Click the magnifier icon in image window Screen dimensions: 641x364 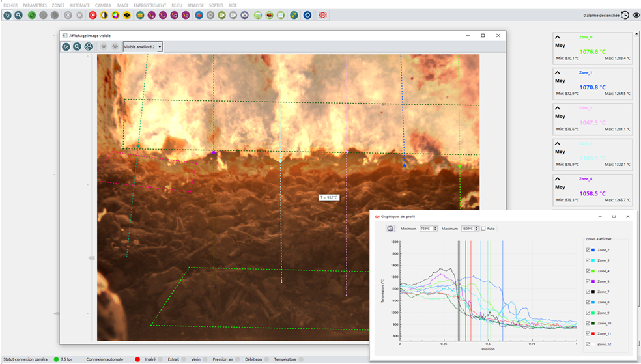point(77,47)
